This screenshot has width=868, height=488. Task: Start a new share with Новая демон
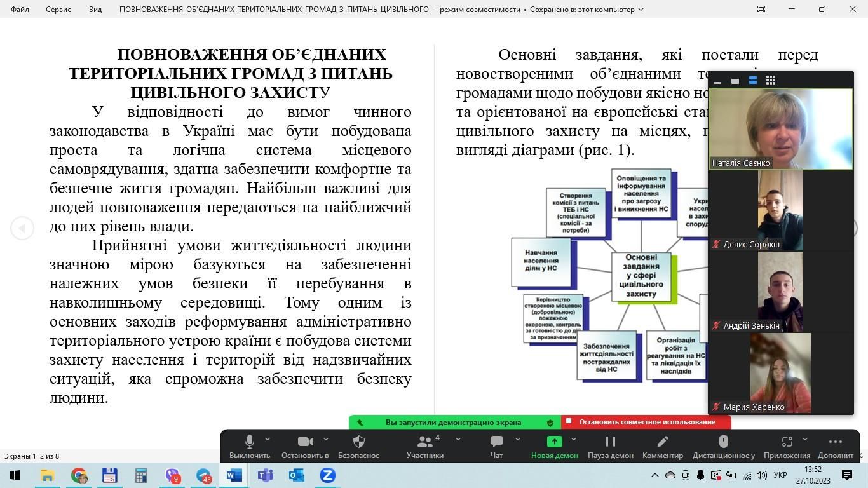[554, 442]
